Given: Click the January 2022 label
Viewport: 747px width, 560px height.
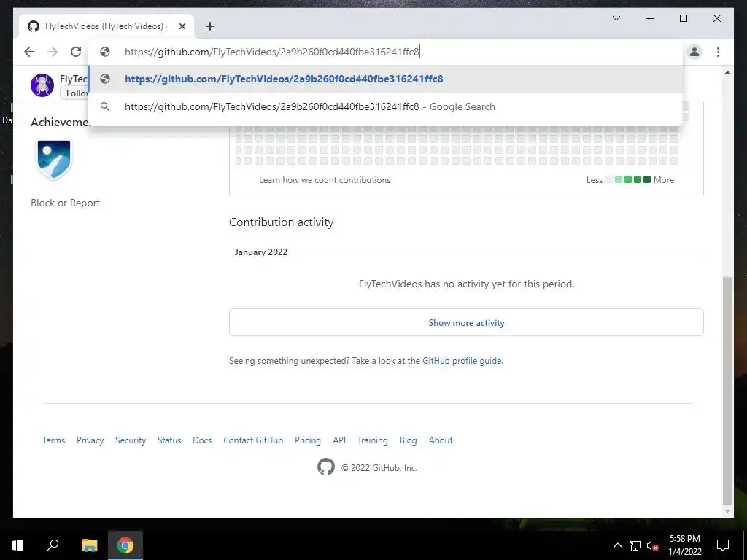Looking at the screenshot, I should [x=261, y=252].
